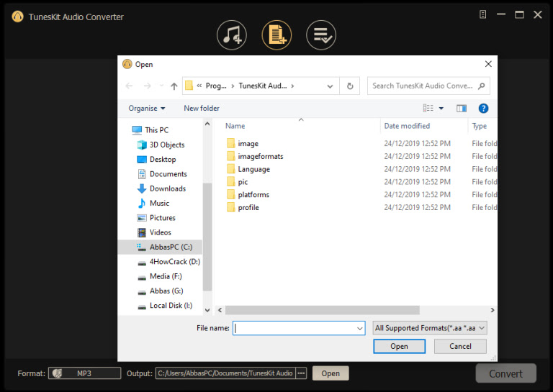Click the Open output folder button
This screenshot has width=553, height=392.
click(331, 373)
